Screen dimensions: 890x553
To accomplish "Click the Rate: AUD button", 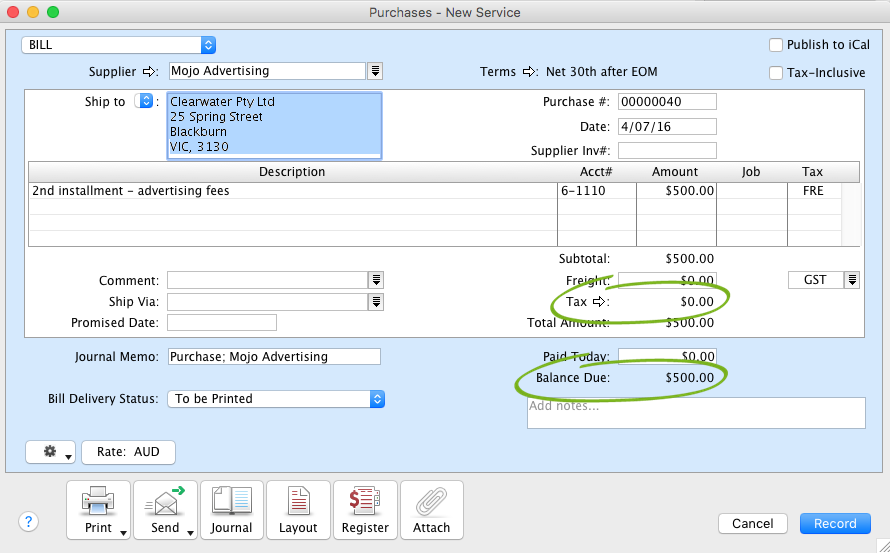I will click(x=128, y=452).
